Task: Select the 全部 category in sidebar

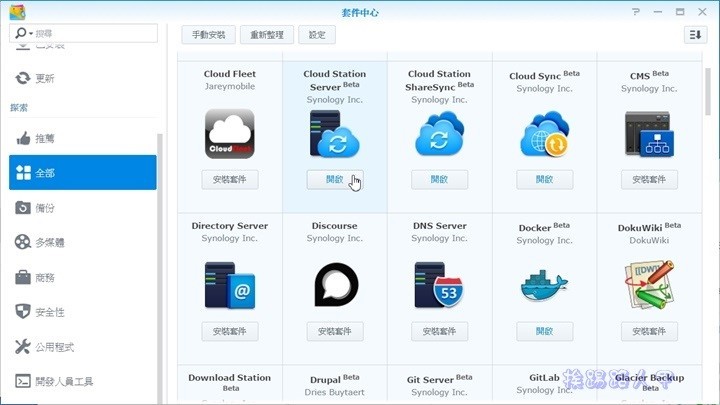Action: tap(83, 173)
